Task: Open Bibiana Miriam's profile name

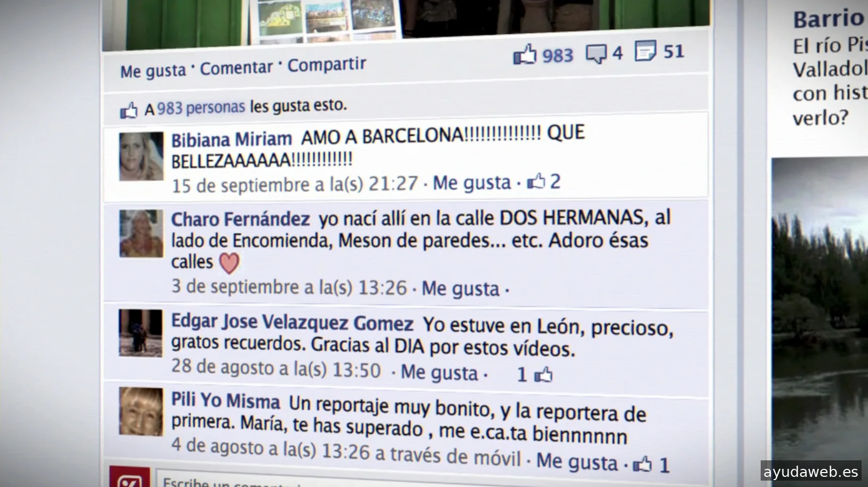Action: click(x=231, y=139)
